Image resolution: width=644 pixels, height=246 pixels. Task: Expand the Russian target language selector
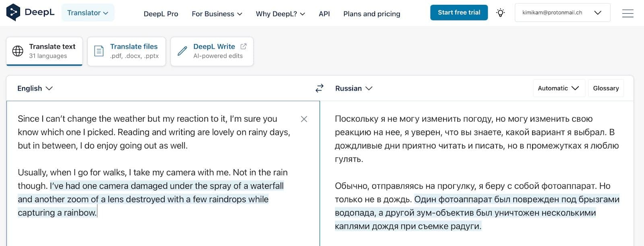click(x=354, y=88)
